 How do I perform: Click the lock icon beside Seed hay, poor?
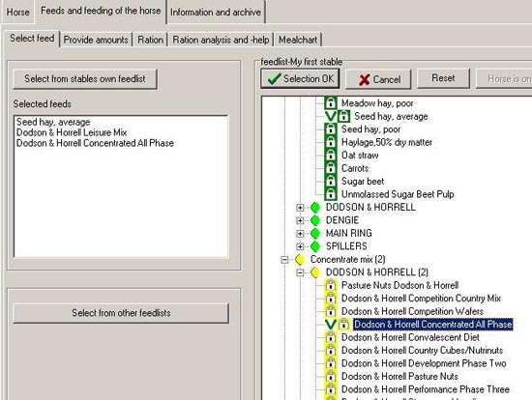pos(330,129)
